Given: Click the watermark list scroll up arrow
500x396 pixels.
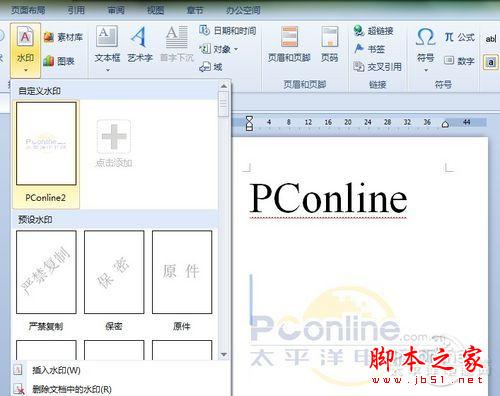Looking at the screenshot, I should pos(224,86).
